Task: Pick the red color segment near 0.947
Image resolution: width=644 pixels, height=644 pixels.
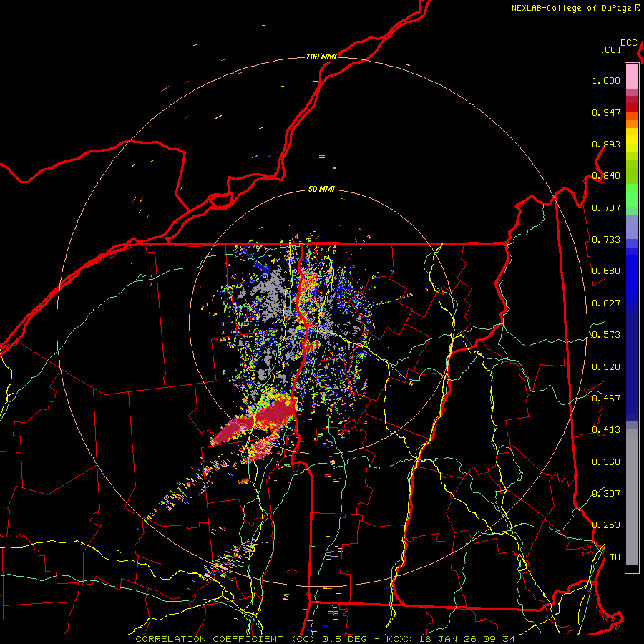Action: click(x=632, y=107)
